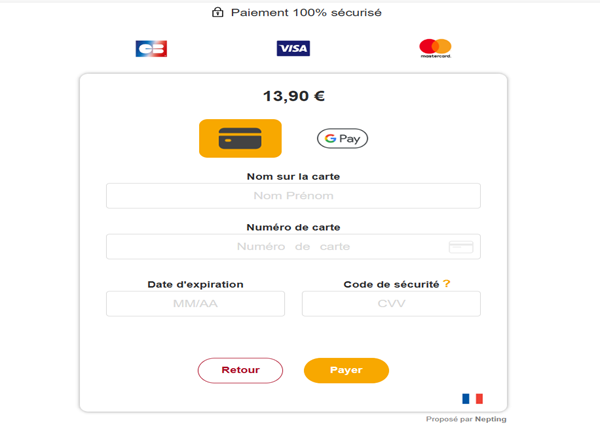Open the French flag language selector
600x437 pixels.
coord(472,398)
